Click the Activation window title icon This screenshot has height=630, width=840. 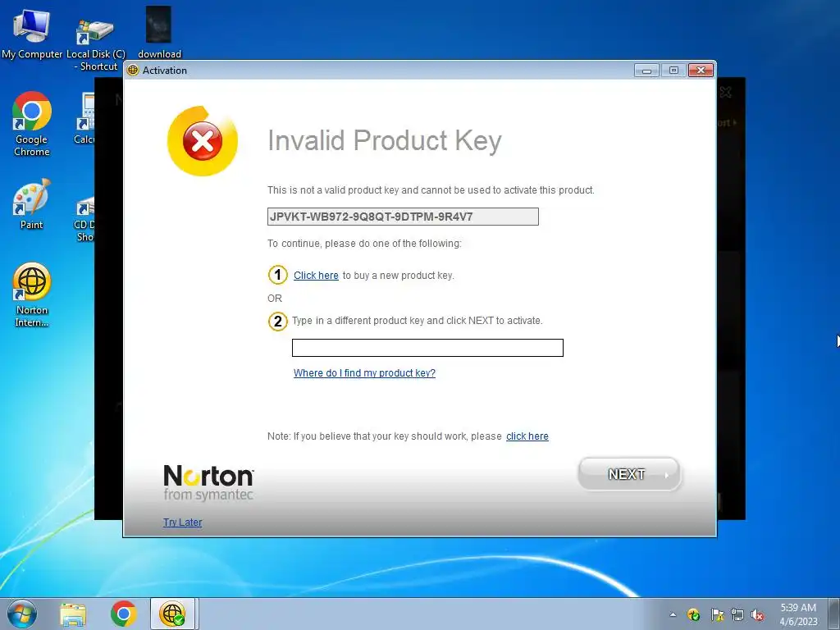point(133,71)
